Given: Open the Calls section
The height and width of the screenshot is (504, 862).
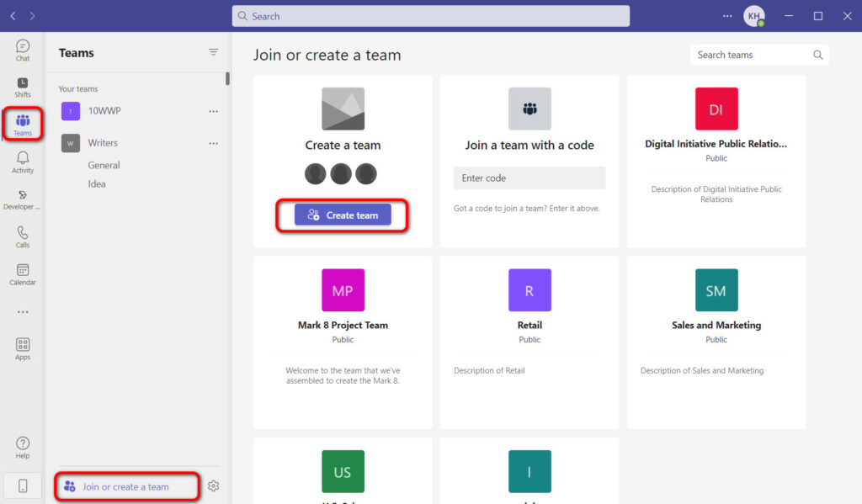Looking at the screenshot, I should (x=22, y=236).
